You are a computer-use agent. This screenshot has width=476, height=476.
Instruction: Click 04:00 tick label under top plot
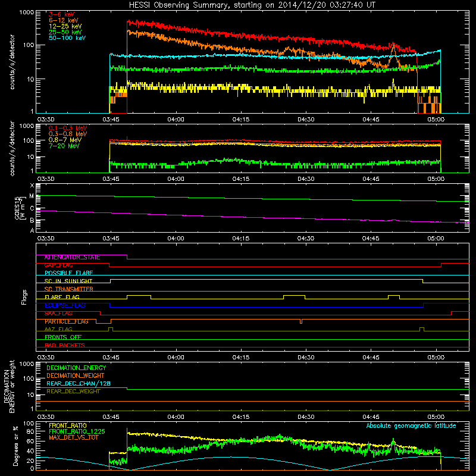(176, 120)
